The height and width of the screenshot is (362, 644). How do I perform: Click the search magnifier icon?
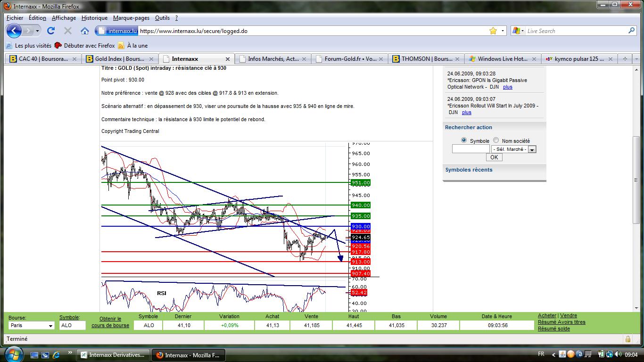pyautogui.click(x=632, y=31)
